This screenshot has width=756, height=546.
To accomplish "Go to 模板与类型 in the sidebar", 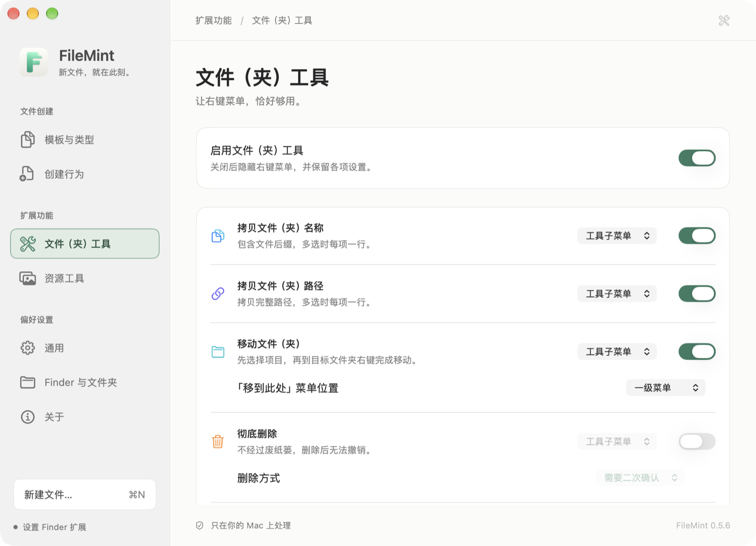I will [x=85, y=139].
